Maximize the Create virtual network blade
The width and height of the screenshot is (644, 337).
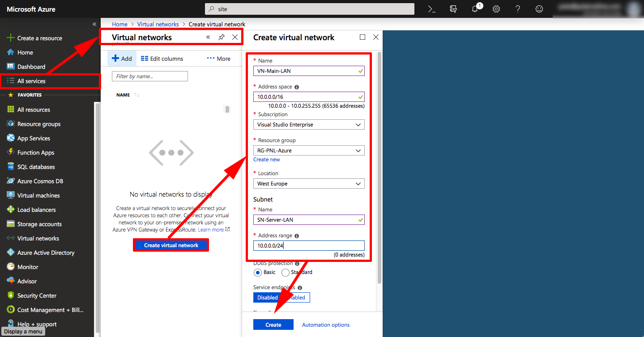tap(363, 38)
